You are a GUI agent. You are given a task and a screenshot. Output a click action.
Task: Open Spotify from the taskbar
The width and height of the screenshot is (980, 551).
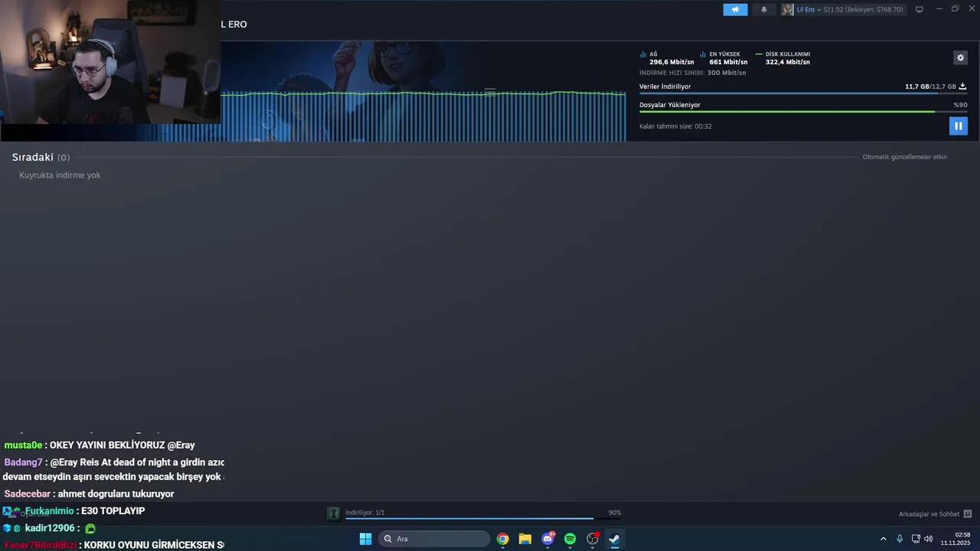point(570,539)
